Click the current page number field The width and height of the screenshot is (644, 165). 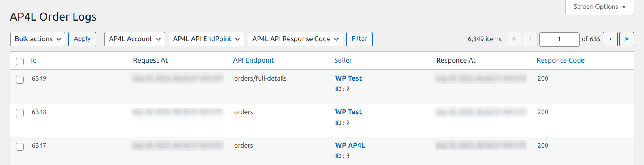coord(559,39)
